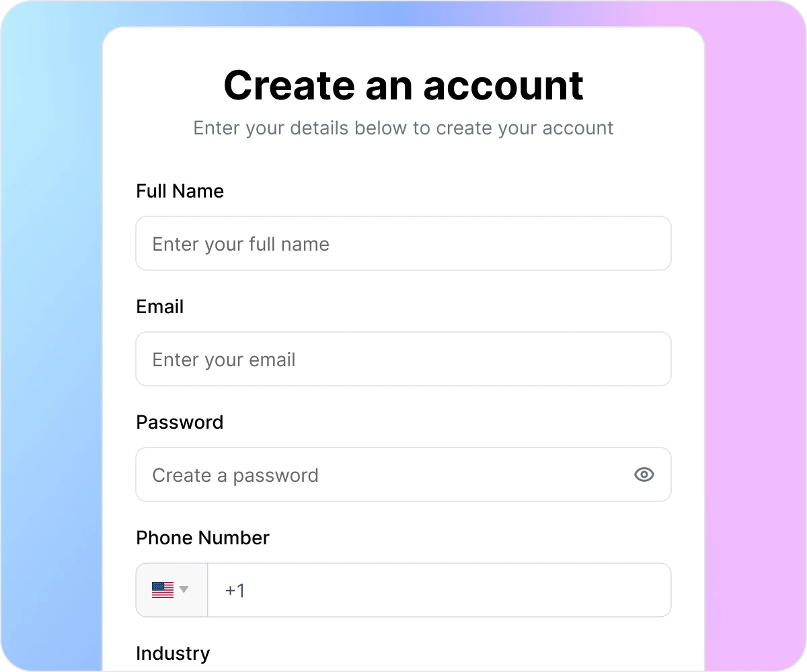Focus the 'Enter your full name' field

(403, 243)
